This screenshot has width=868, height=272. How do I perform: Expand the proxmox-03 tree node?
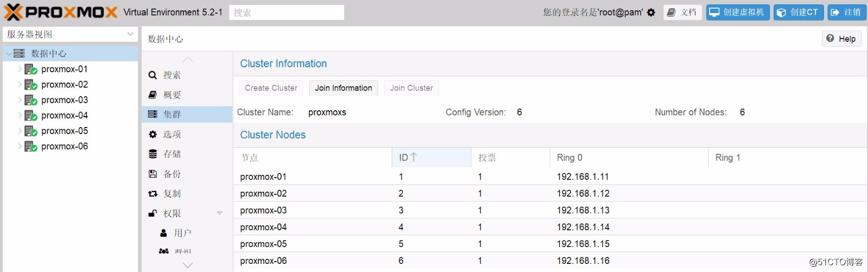pyautogui.click(x=20, y=100)
